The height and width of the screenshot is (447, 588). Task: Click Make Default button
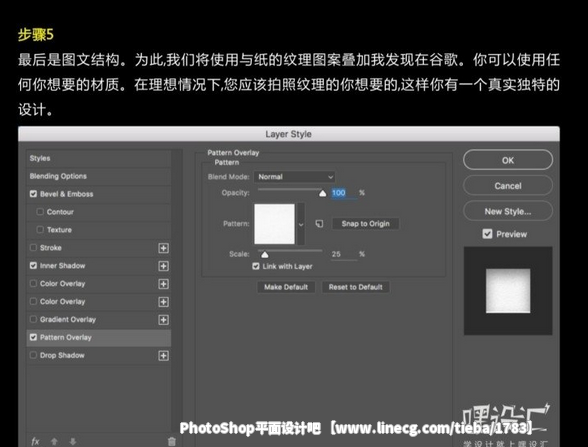coord(286,287)
